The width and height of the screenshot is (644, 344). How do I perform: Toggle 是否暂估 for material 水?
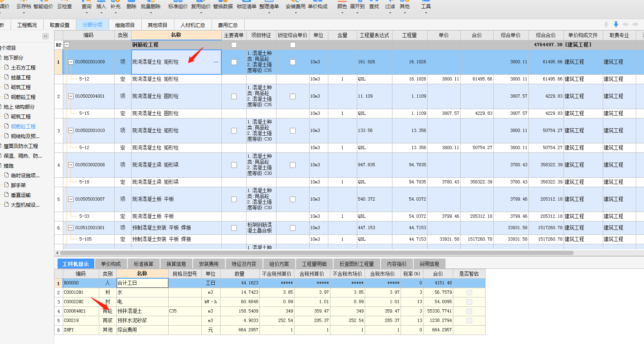point(469,293)
